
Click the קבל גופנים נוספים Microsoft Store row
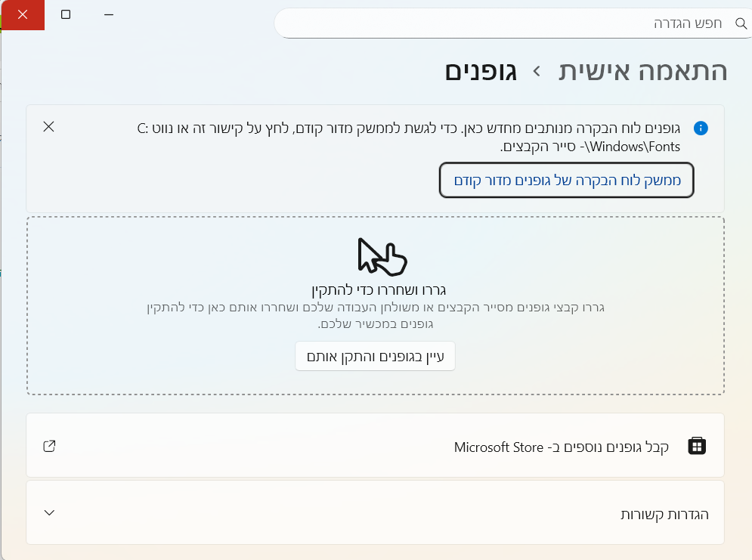tap(376, 446)
